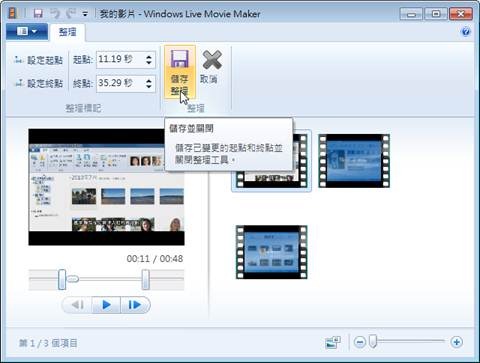
Task: Step to the previous frame
Action: (x=77, y=305)
